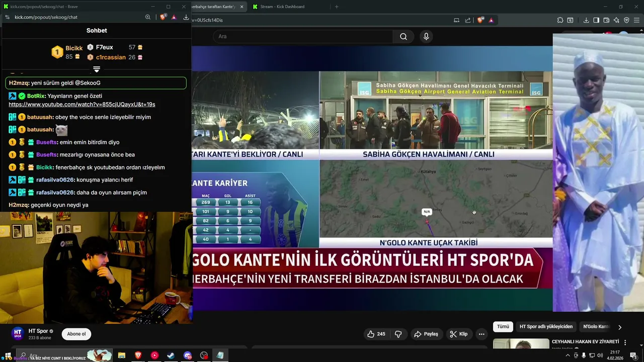Click Brave Rewards triangle in main window

click(491, 20)
